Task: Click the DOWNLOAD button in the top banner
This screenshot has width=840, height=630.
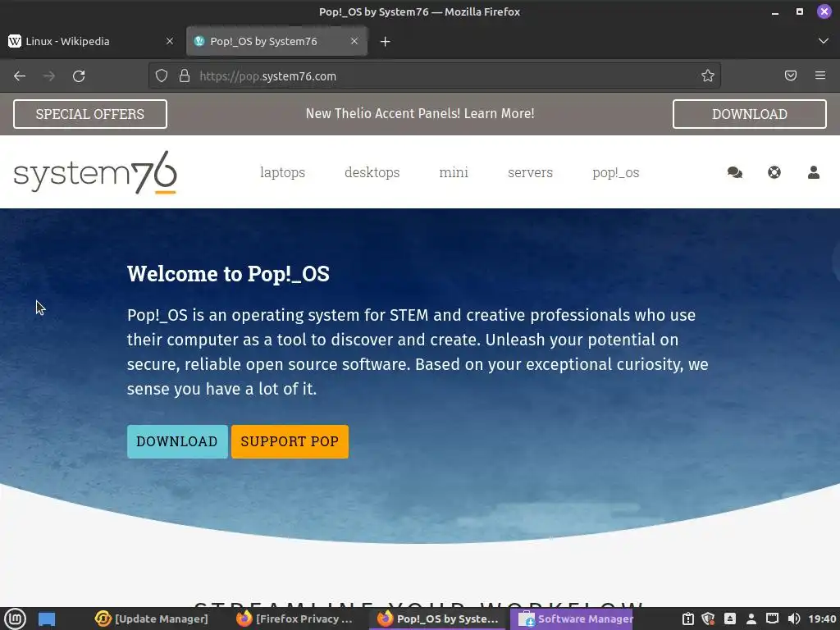Action: [x=750, y=114]
